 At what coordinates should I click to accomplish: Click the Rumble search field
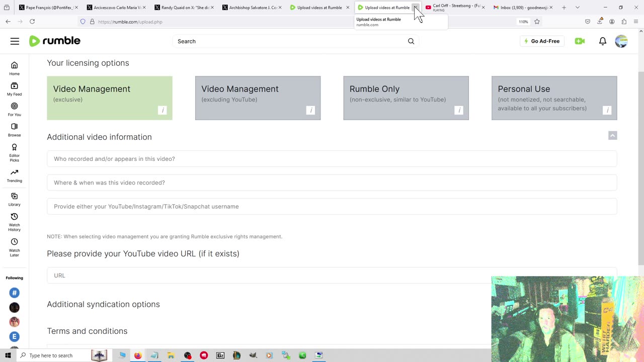289,41
